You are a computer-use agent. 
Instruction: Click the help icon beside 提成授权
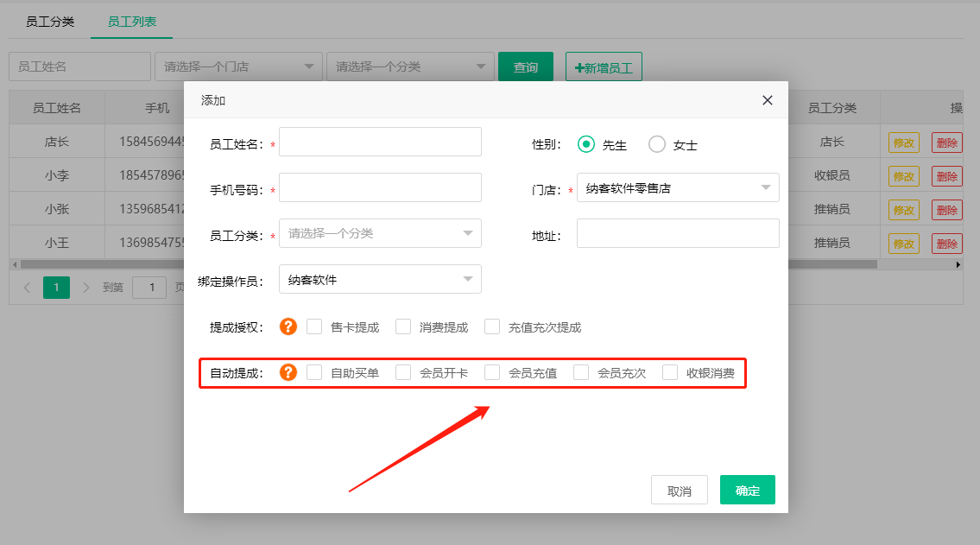pyautogui.click(x=288, y=326)
